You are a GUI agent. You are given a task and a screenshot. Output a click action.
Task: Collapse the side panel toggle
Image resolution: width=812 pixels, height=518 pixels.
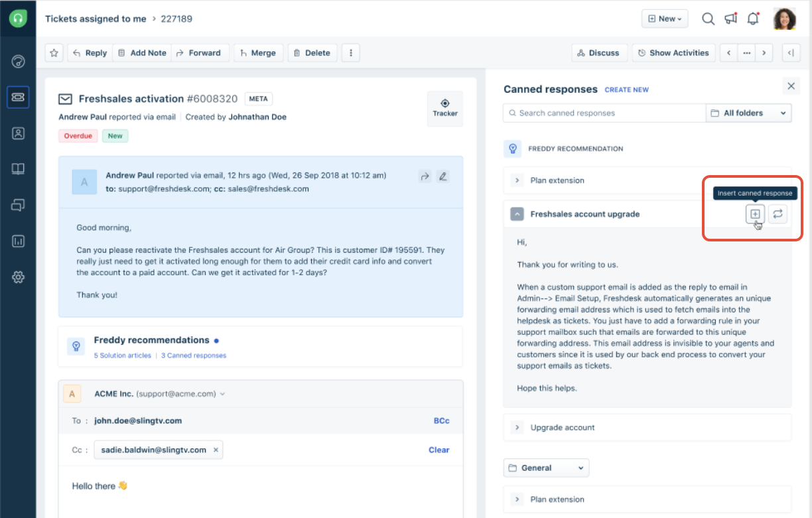click(791, 53)
